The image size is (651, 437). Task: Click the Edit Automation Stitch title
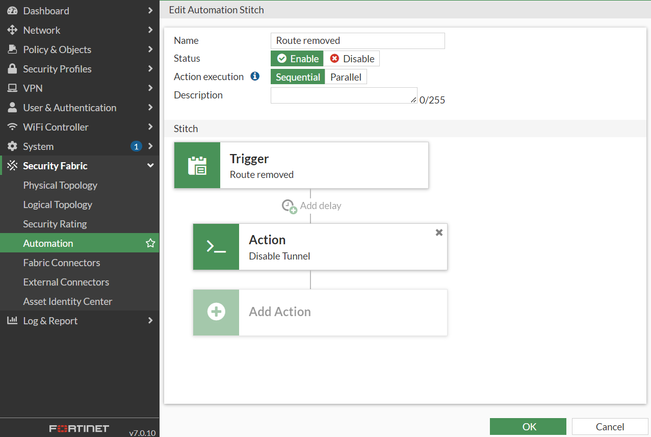click(216, 10)
